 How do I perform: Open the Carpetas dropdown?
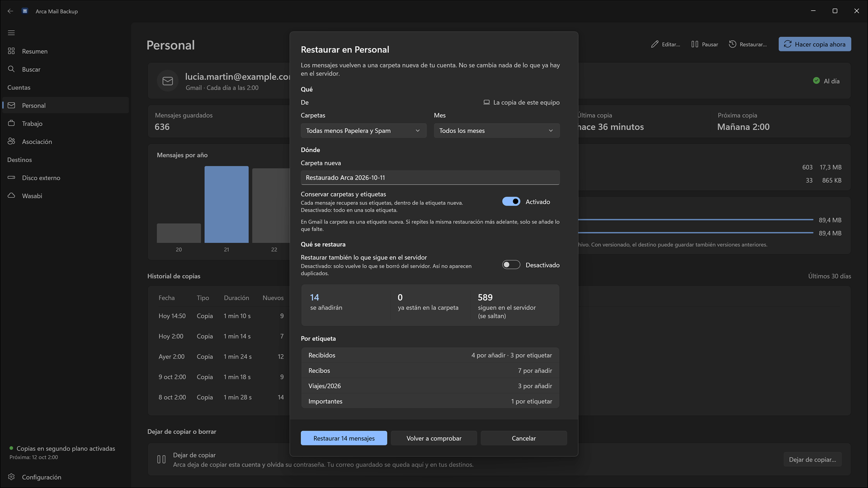coord(363,131)
